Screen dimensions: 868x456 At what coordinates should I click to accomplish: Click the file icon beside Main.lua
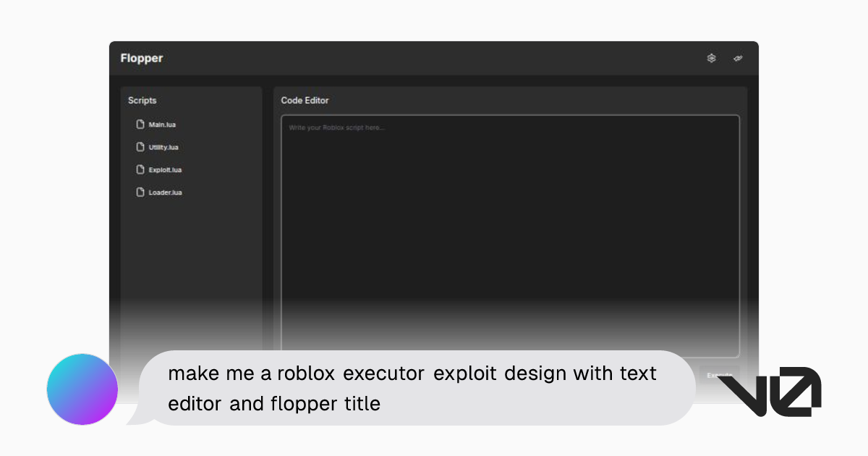click(x=140, y=124)
